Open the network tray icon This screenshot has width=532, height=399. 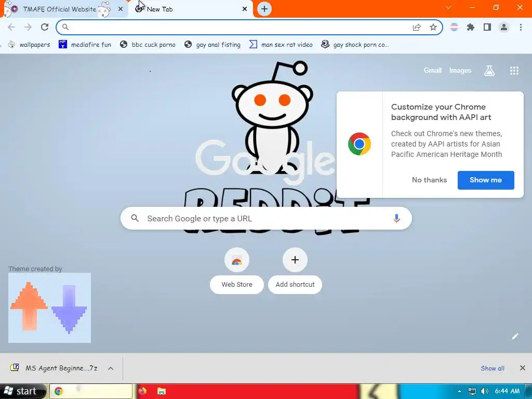click(x=472, y=391)
